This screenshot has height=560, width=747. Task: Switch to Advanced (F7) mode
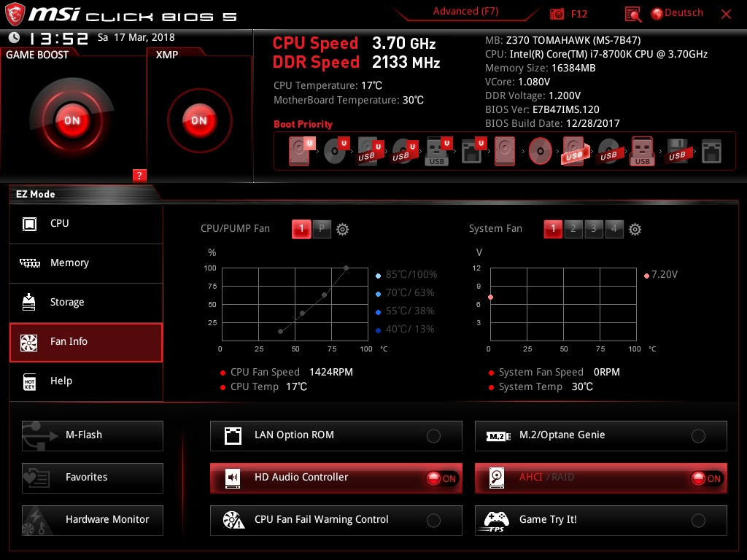(x=465, y=12)
